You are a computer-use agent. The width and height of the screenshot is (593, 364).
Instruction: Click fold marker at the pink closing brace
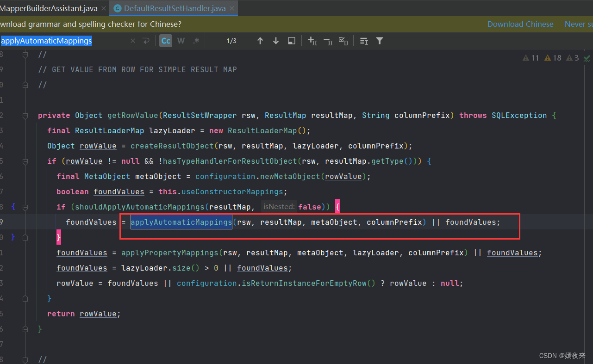pos(25,237)
